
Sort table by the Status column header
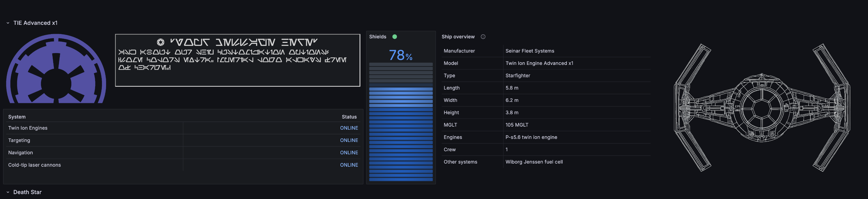(349, 117)
